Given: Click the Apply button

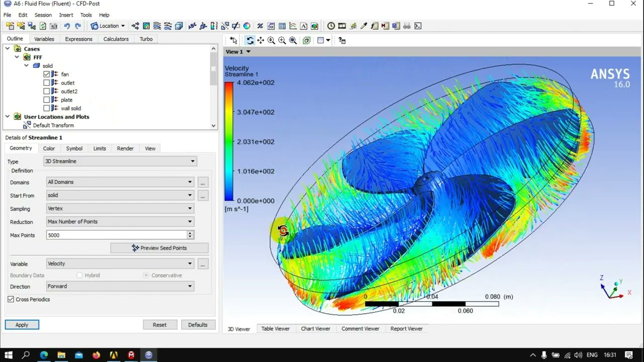Looking at the screenshot, I should click(x=22, y=325).
